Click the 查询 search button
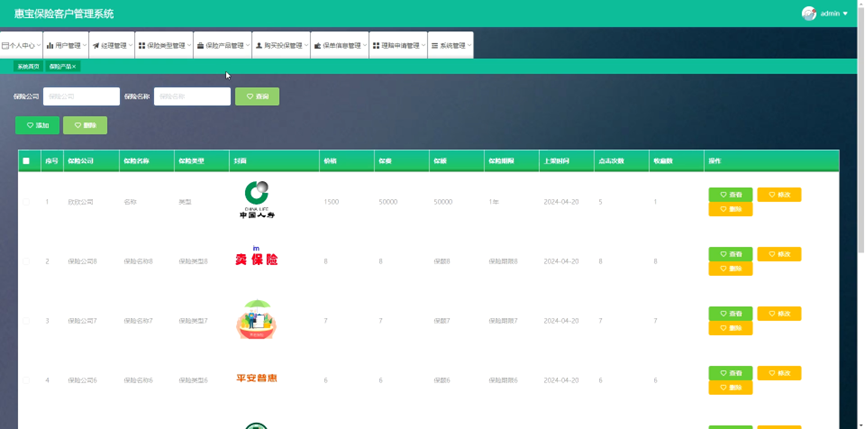Viewport: 865px width, 429px height. click(x=257, y=96)
